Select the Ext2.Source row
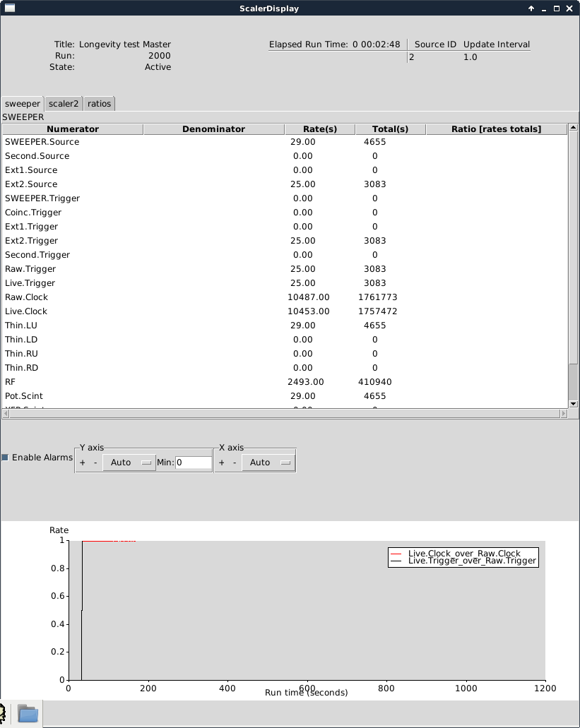The width and height of the screenshot is (580, 728). 285,184
